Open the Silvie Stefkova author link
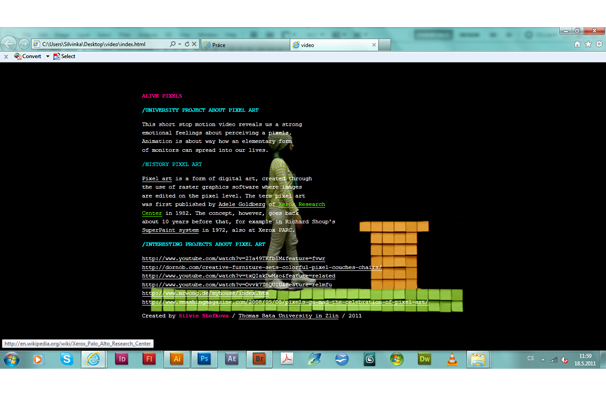 point(202,316)
